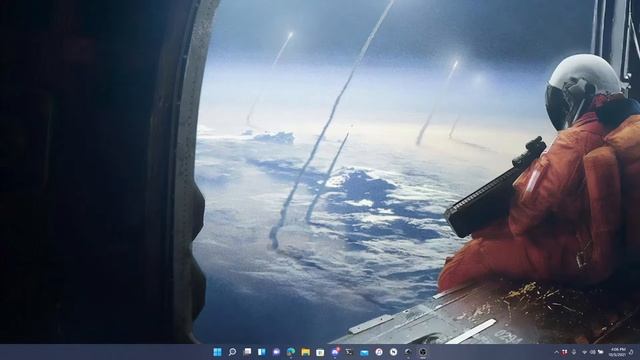Open the Steam taskbar icon

pos(408,352)
